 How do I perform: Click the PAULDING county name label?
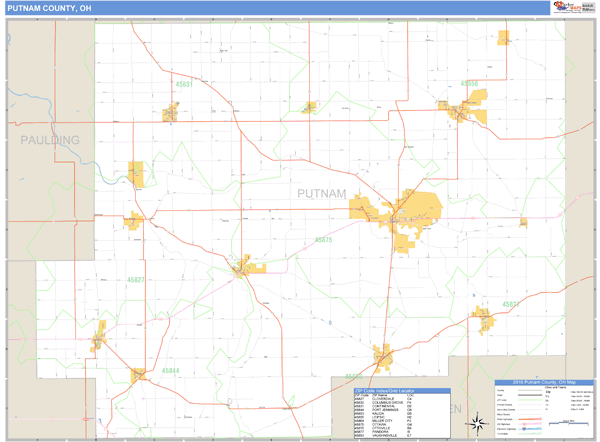click(x=49, y=140)
